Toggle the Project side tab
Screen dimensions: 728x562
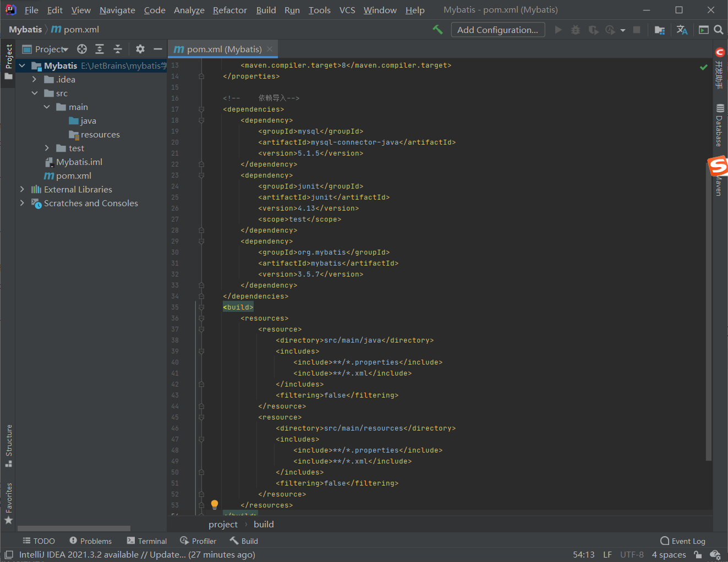(x=9, y=62)
